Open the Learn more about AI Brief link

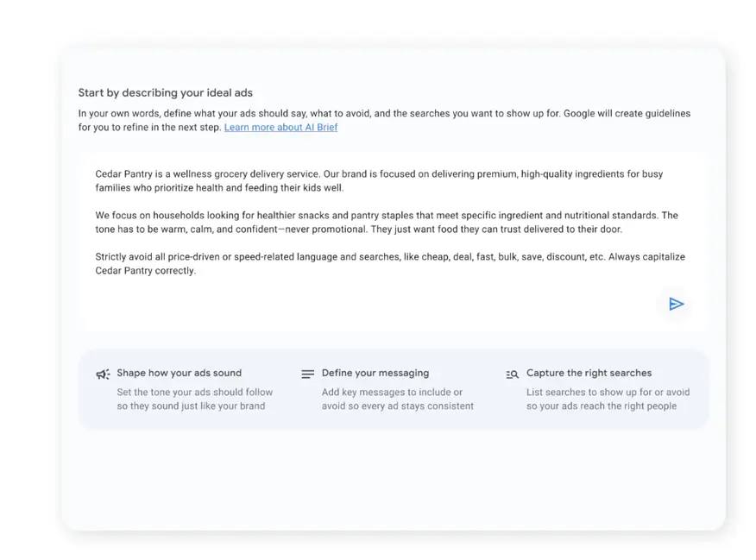point(280,127)
